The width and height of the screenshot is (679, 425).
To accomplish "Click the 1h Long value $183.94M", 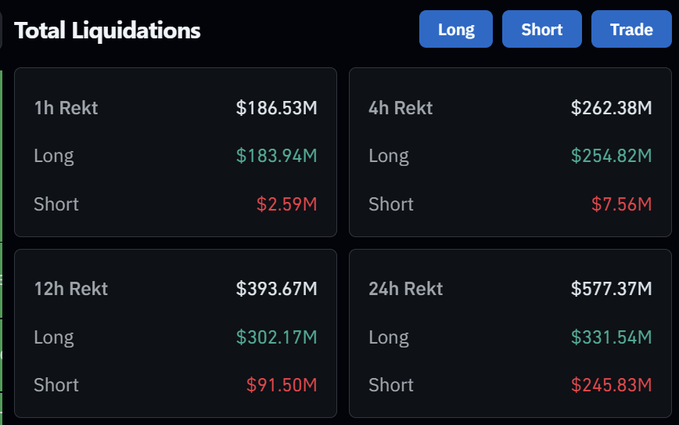I will (x=276, y=156).
